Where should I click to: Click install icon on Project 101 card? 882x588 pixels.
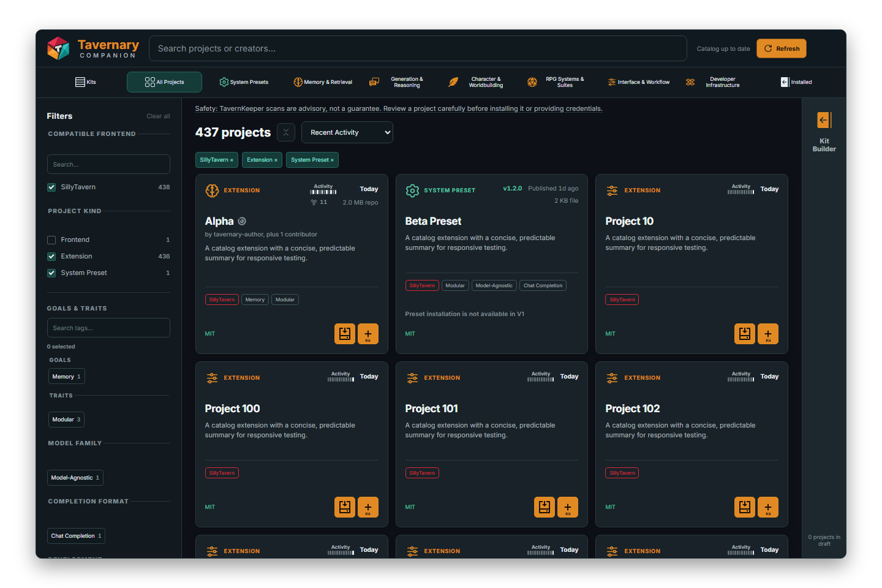[545, 507]
